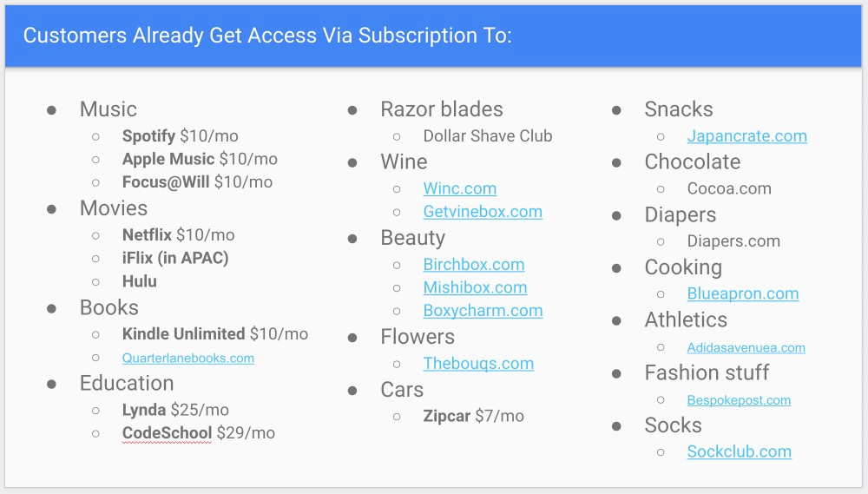Select the CodeSchool $29/mo entry
The image size is (868, 494).
coord(198,432)
